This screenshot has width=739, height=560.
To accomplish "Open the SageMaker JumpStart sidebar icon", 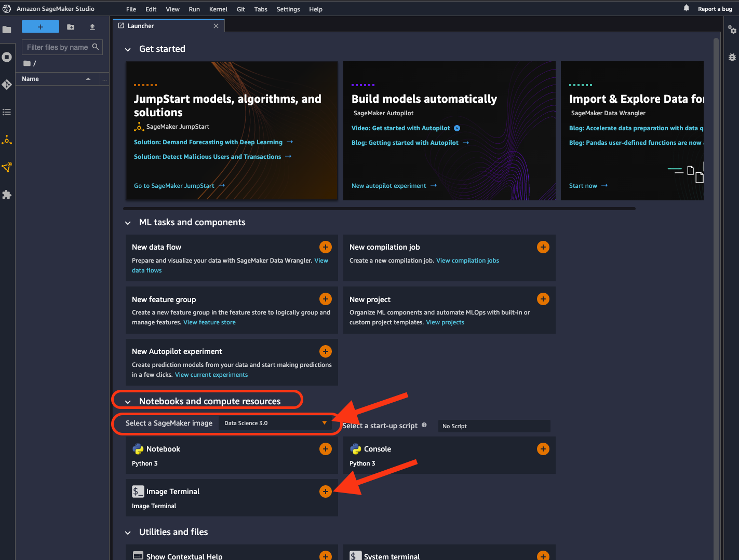I will point(7,140).
